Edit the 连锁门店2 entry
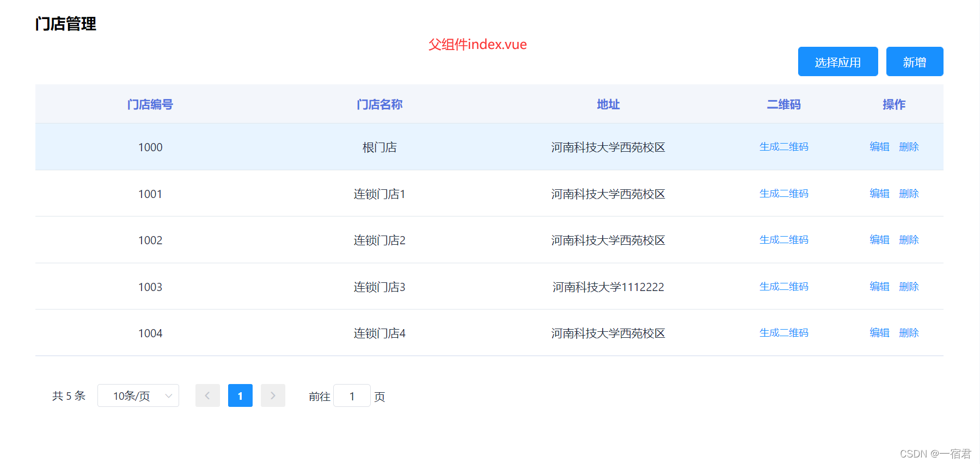Viewport: 980px width, 464px height. click(x=879, y=240)
